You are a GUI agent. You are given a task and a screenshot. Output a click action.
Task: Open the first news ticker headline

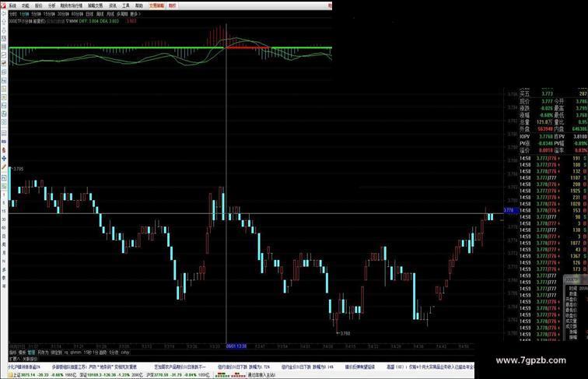point(24,367)
